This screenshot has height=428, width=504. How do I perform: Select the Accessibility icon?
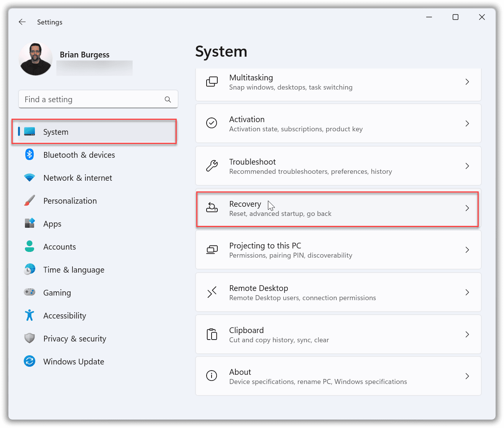point(30,315)
